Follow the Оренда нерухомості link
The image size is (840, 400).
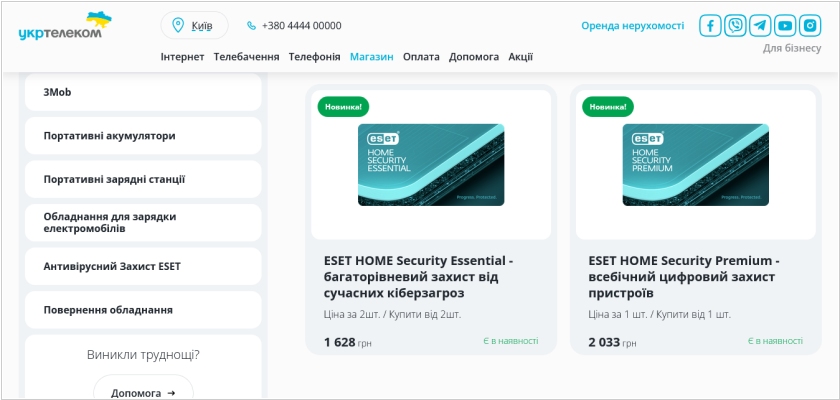click(x=633, y=26)
